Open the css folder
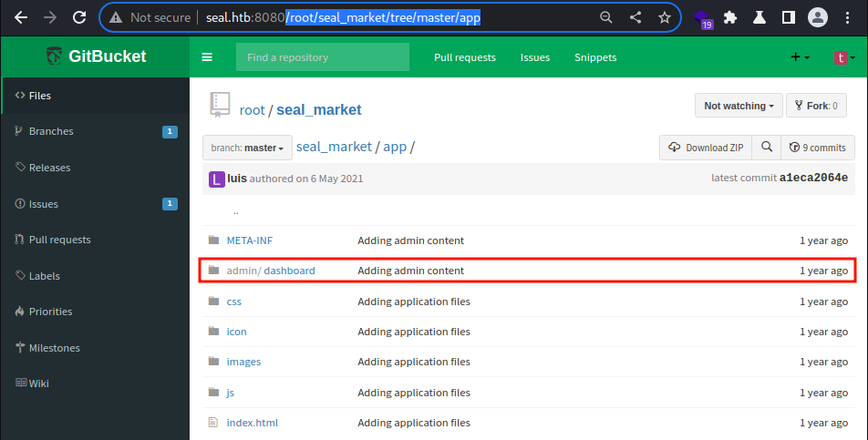Screen dimensions: 868x440 tap(234, 302)
